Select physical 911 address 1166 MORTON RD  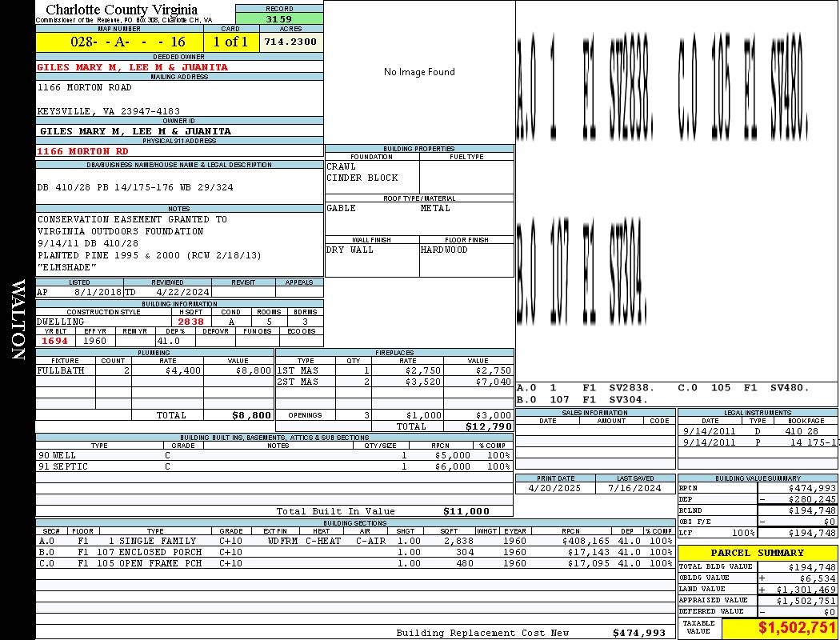pos(82,151)
